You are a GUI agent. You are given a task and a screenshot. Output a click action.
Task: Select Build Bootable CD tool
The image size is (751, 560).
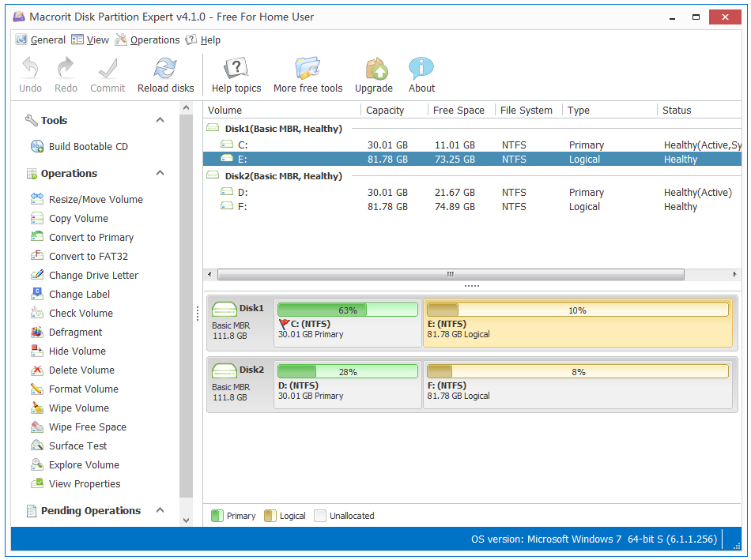88,147
